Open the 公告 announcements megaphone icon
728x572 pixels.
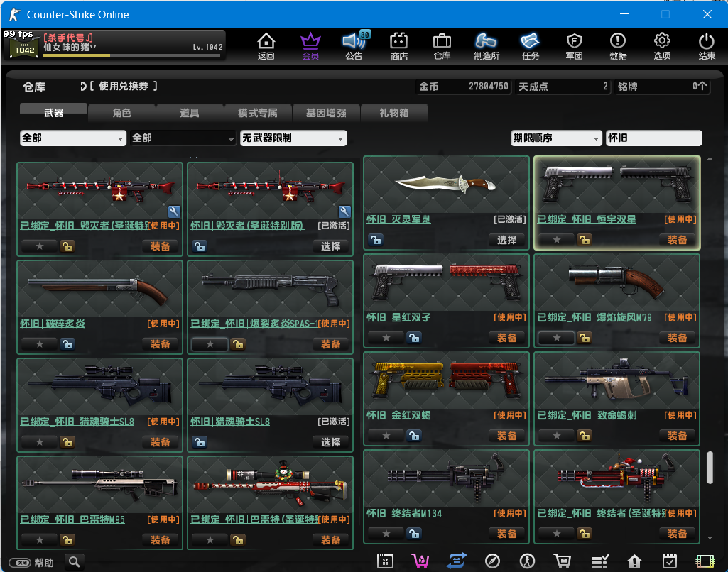[354, 46]
